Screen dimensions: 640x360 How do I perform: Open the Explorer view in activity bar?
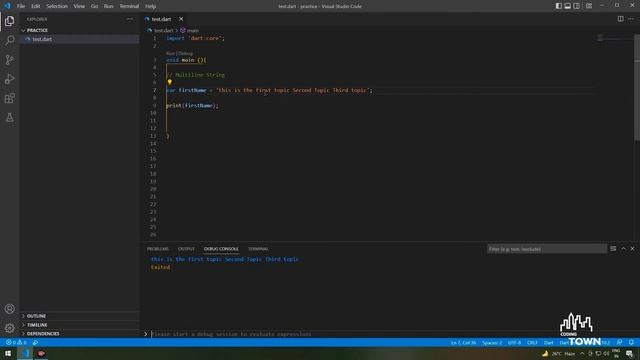pyautogui.click(x=9, y=21)
